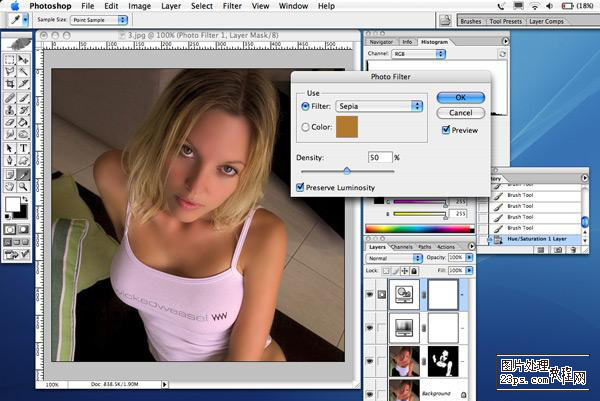Click OK in Photo Filter dialog
This screenshot has height=401, width=600.
pos(461,98)
